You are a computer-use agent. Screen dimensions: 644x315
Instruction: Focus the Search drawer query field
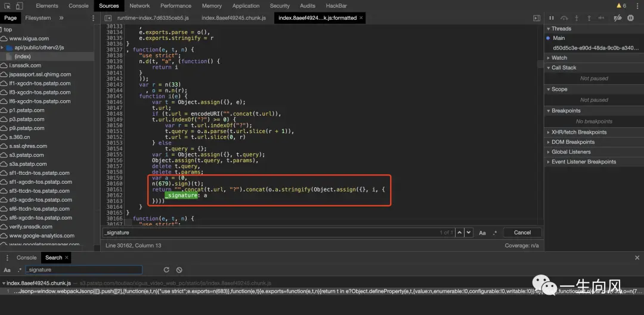tap(84, 270)
